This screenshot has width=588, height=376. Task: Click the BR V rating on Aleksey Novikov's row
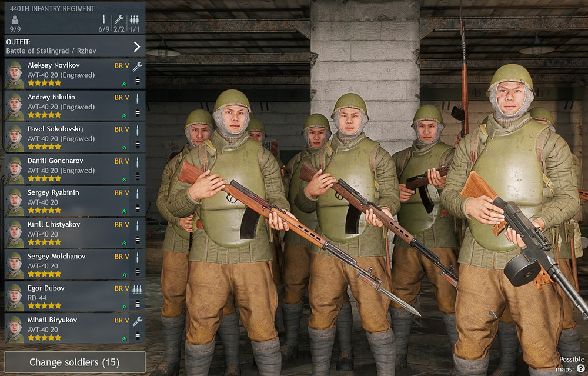(x=122, y=66)
